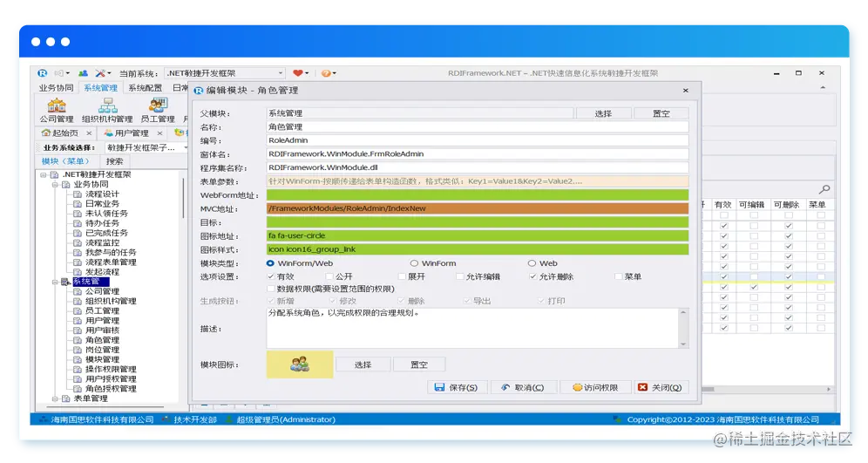Switch to the 系统配置 ribbon tab
Image resolution: width=868 pixels, height=463 pixels.
[x=145, y=88]
